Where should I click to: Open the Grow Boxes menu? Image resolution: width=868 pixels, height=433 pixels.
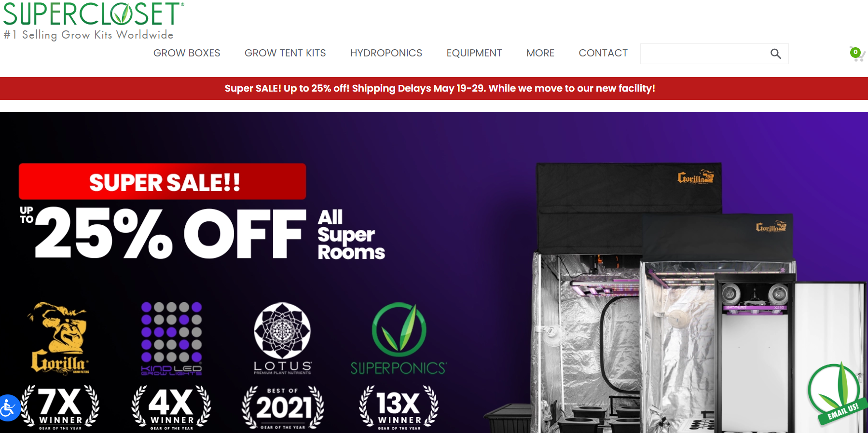(187, 53)
